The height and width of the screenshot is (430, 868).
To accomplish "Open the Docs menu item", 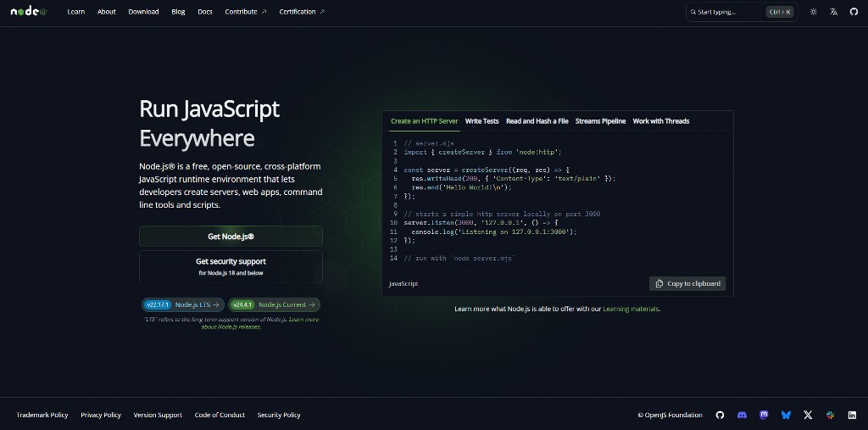I will [205, 12].
